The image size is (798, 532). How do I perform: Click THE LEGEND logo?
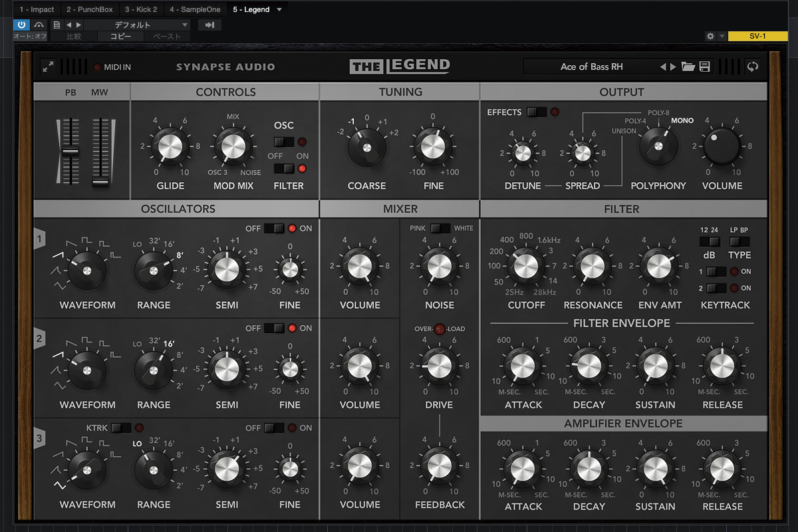pyautogui.click(x=400, y=66)
